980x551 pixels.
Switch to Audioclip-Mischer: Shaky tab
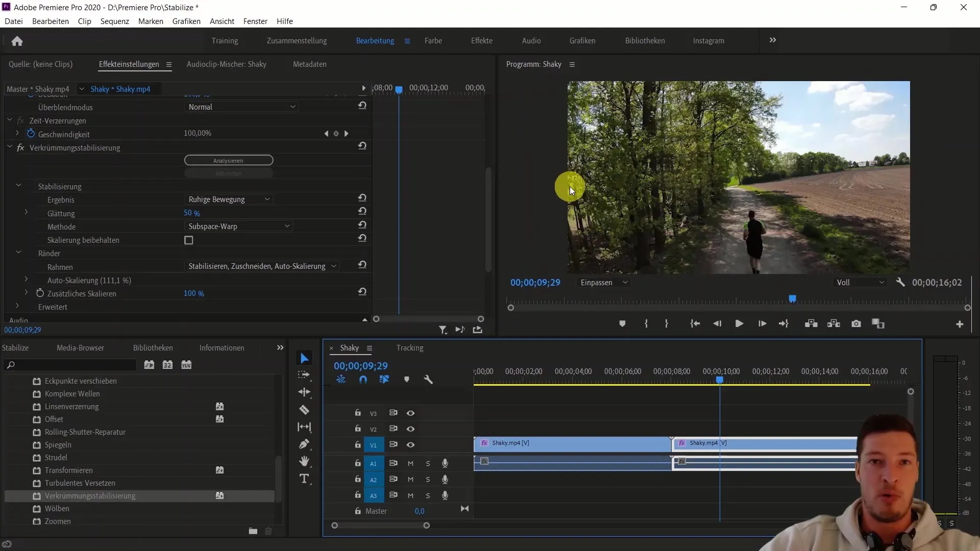[227, 64]
